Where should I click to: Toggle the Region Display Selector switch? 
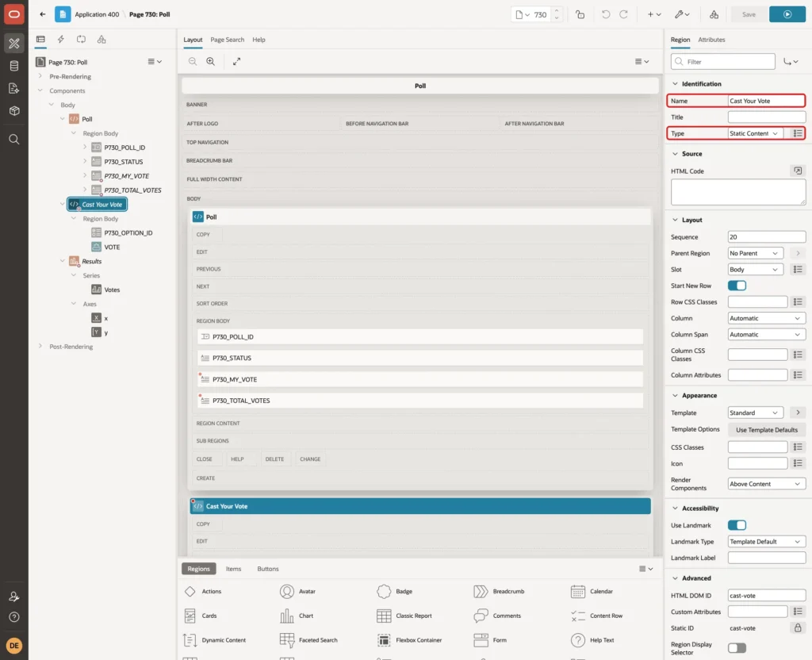click(737, 648)
